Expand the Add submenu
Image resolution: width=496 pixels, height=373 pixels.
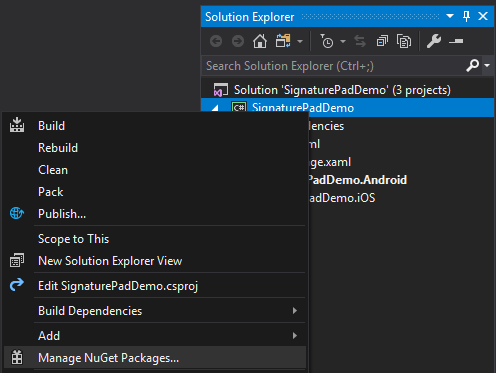pos(155,336)
